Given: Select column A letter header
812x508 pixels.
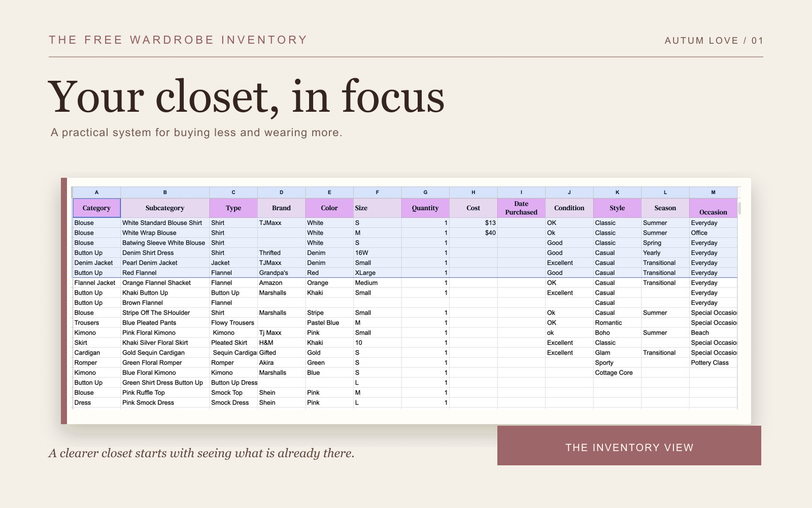Looking at the screenshot, I should (x=96, y=192).
